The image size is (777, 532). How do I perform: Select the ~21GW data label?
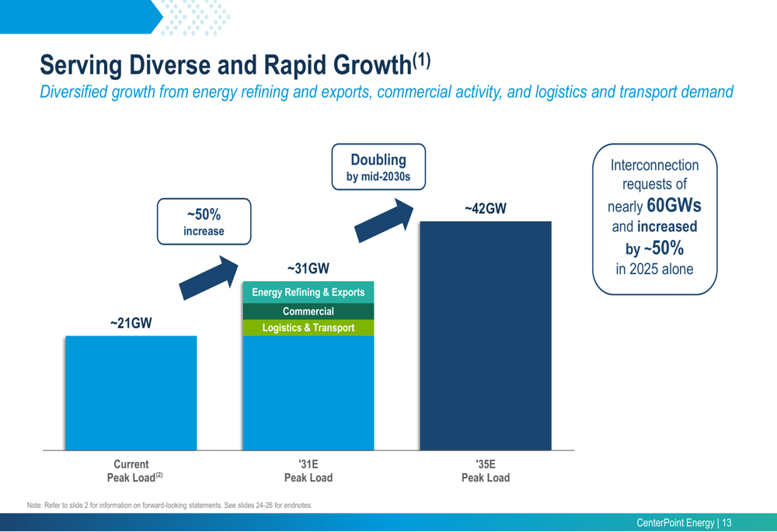click(131, 323)
